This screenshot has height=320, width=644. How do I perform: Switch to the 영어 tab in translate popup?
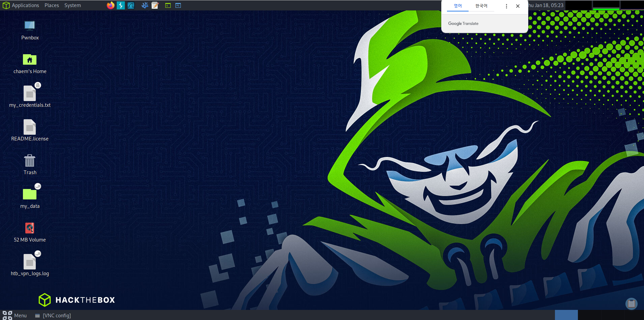(458, 6)
